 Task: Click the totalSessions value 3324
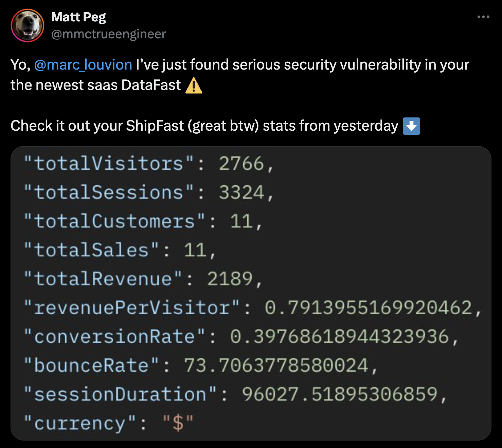pyautogui.click(x=241, y=192)
